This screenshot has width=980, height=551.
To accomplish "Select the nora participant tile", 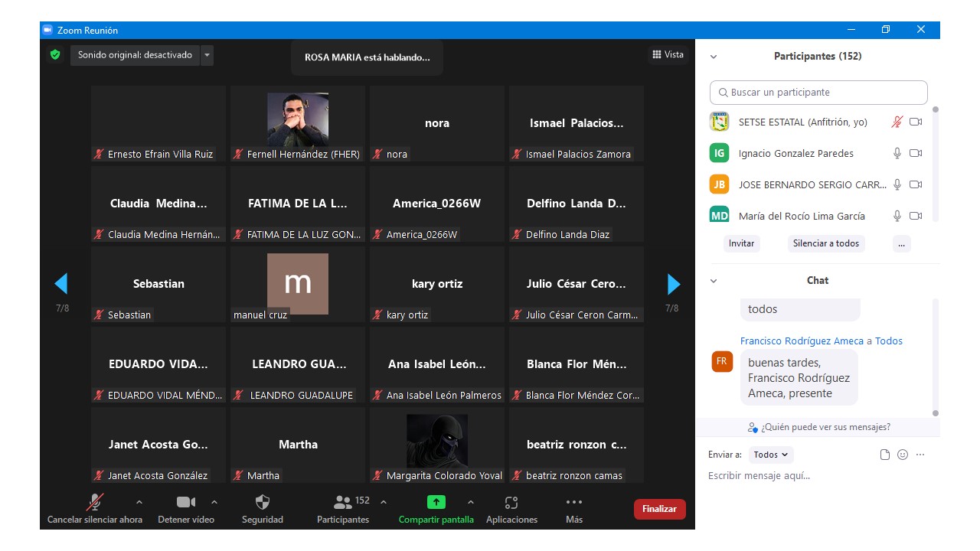I will (x=437, y=123).
